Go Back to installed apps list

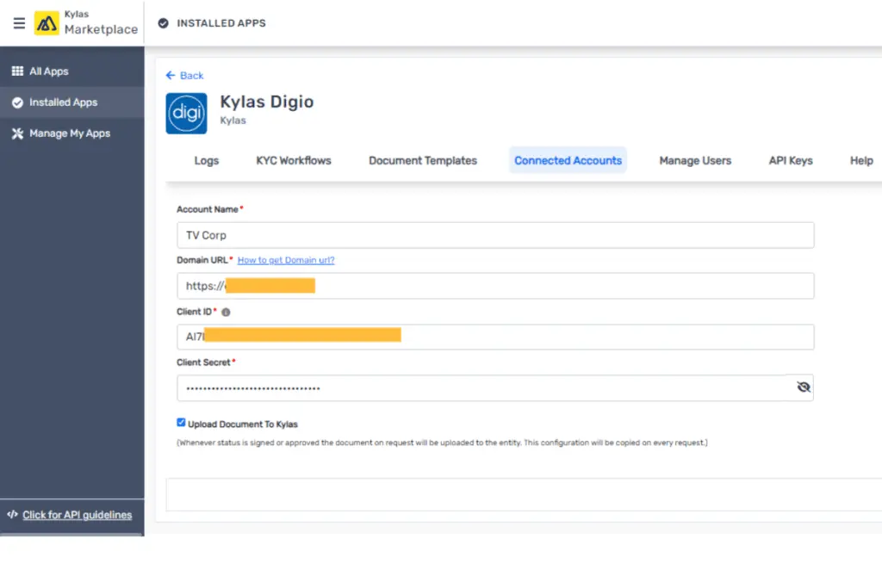click(x=184, y=75)
